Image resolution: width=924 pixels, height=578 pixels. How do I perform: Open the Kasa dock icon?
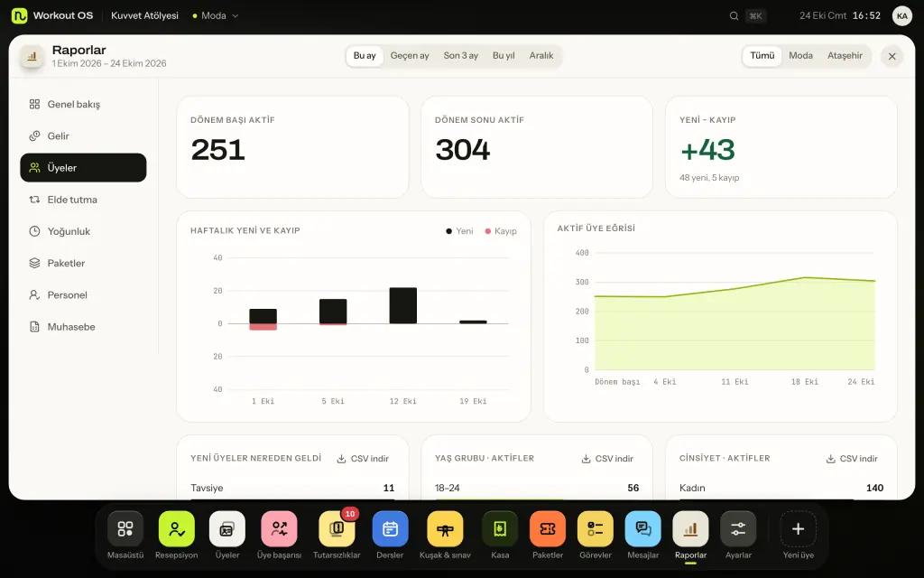[500, 528]
